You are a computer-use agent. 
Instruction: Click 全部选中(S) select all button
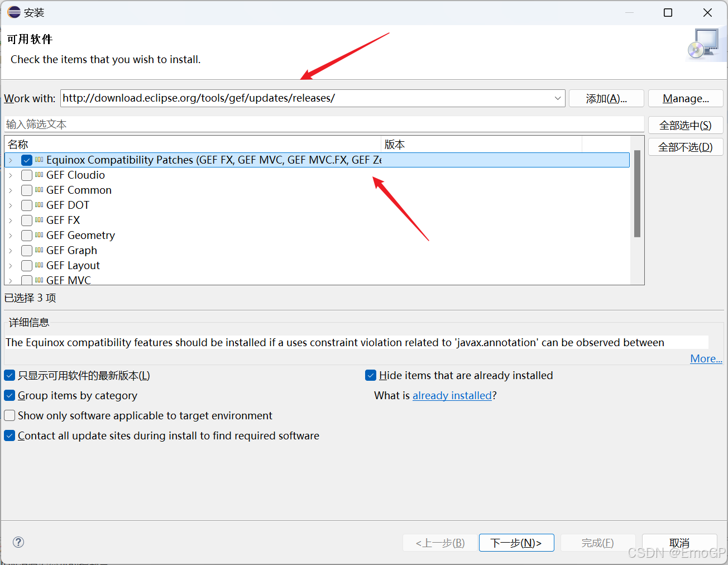[686, 125]
